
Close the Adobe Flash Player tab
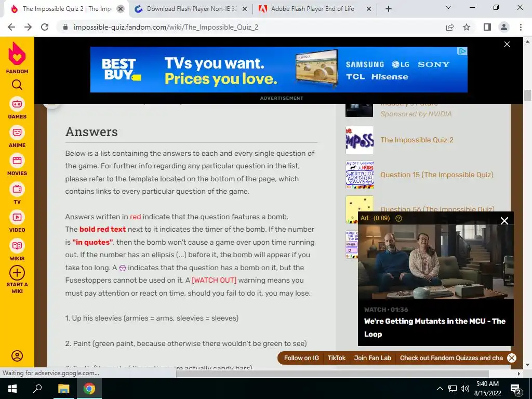click(369, 9)
